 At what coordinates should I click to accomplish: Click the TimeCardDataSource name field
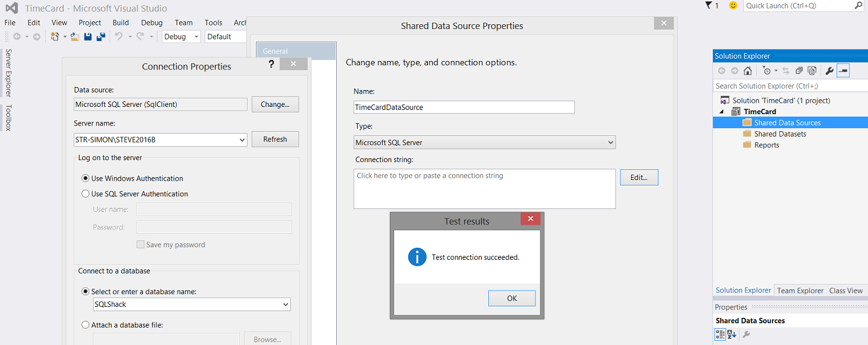[464, 107]
